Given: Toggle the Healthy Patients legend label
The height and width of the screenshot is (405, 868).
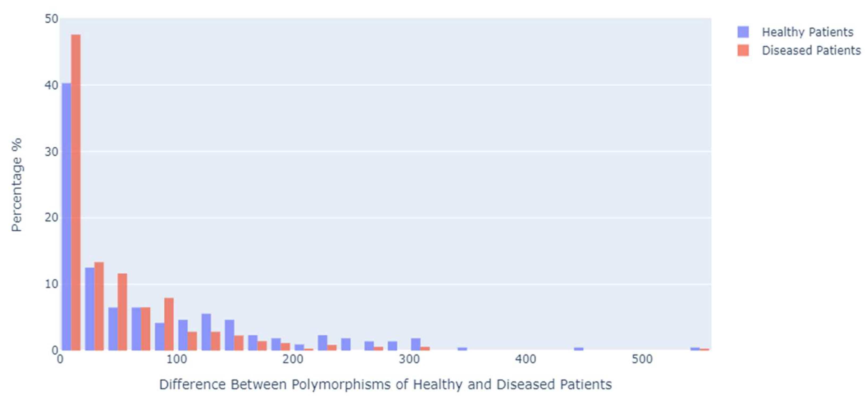Looking at the screenshot, I should pyautogui.click(x=807, y=32).
